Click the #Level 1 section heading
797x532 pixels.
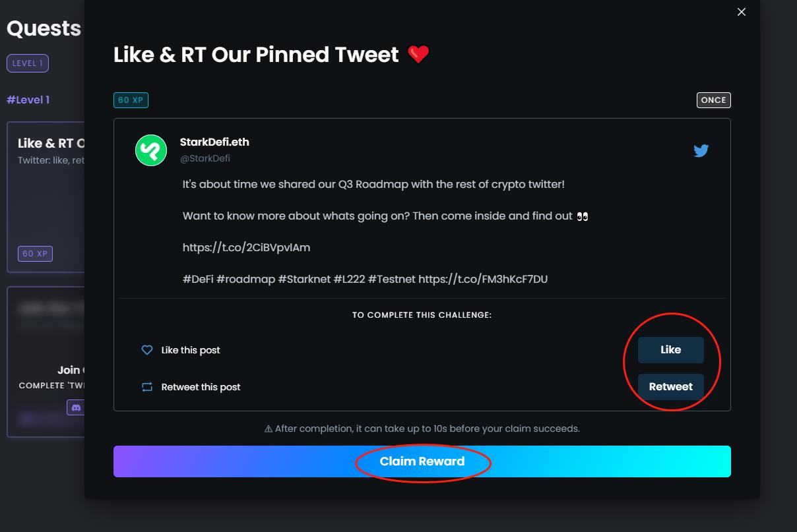point(28,100)
